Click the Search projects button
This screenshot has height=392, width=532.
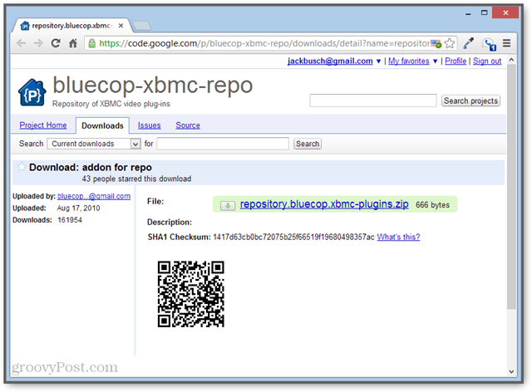pos(470,100)
